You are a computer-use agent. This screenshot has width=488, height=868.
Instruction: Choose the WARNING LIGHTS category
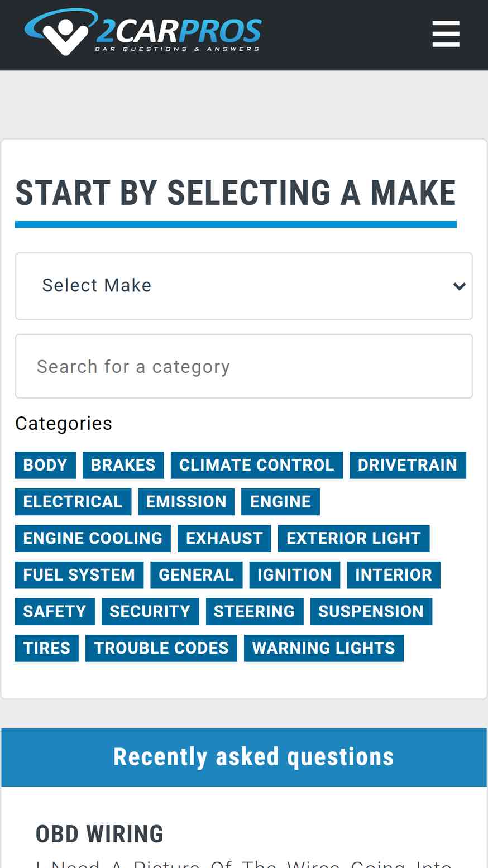[x=324, y=648]
